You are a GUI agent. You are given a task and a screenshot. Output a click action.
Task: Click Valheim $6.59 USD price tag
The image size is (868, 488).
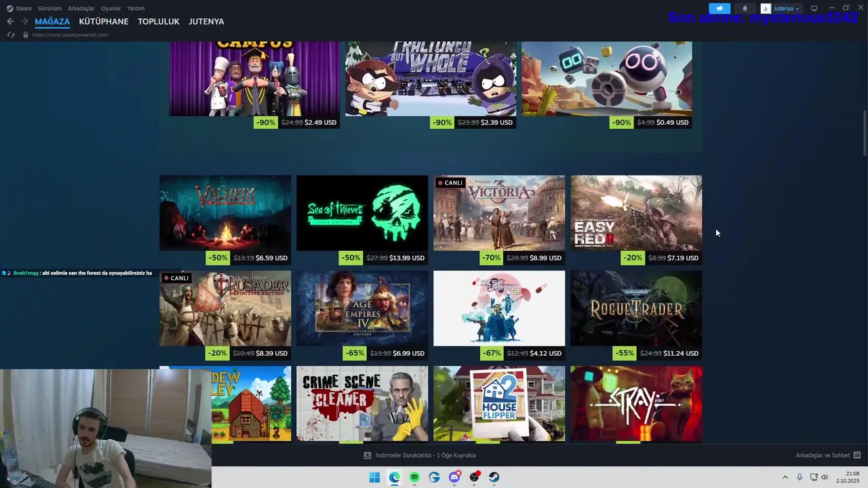pos(271,258)
